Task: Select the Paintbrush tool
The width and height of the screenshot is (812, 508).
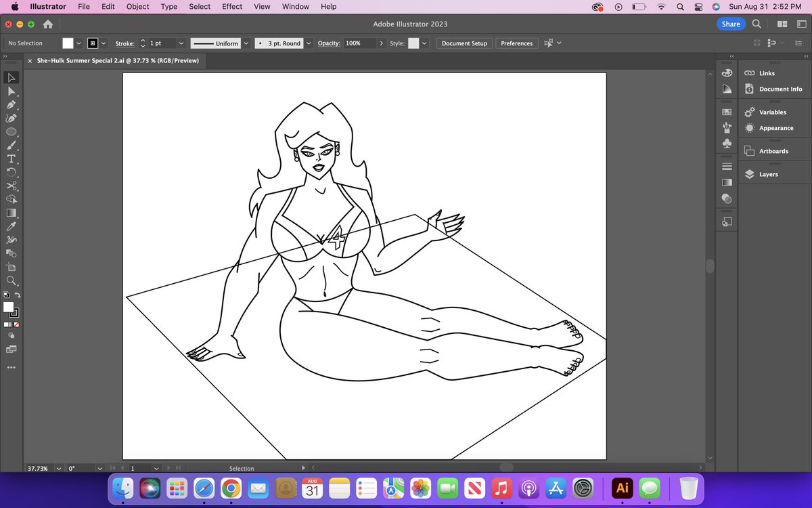Action: [x=11, y=146]
